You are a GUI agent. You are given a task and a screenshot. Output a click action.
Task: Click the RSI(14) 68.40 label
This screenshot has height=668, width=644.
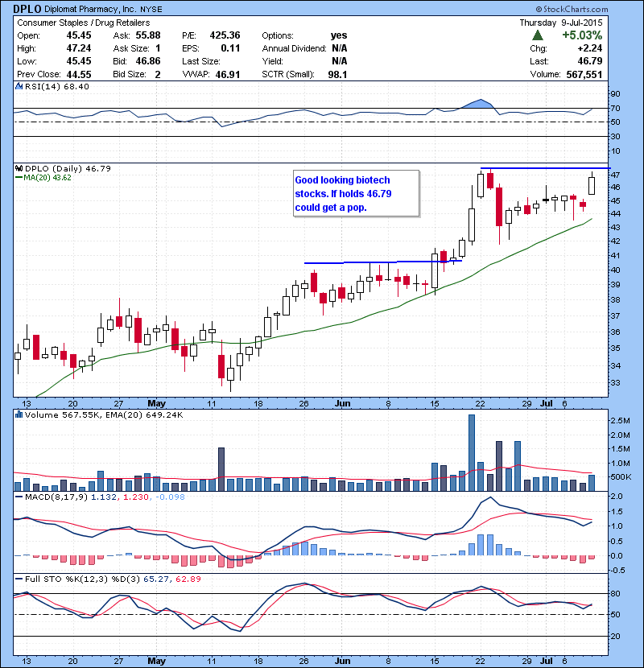57,86
